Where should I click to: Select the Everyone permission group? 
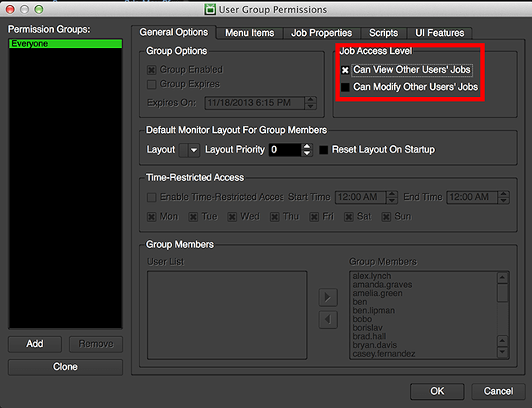(x=64, y=44)
